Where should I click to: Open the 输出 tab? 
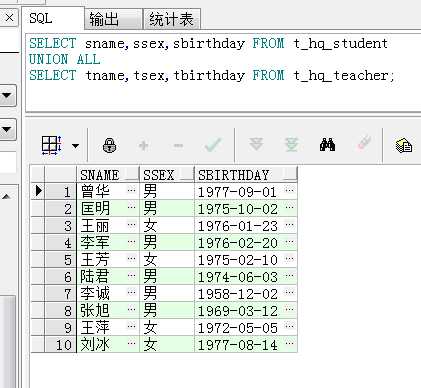pyautogui.click(x=113, y=19)
